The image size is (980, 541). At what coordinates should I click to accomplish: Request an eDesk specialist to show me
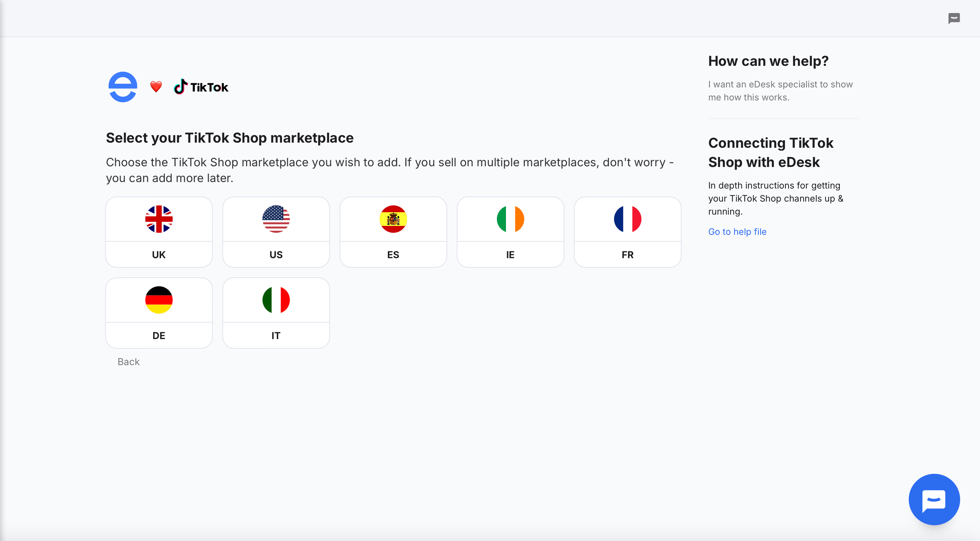[x=780, y=91]
